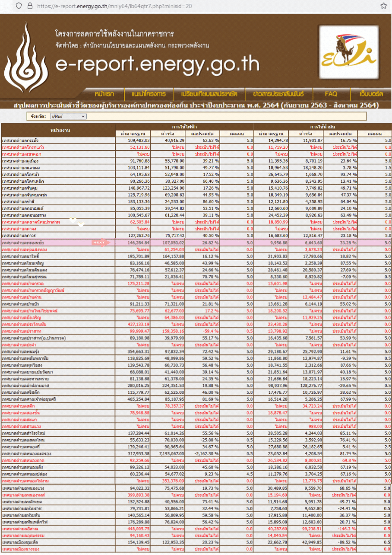The width and height of the screenshot is (392, 555).
Task: Click the row เทศบาลตำบลแสลงโทน
Action: 196,440
